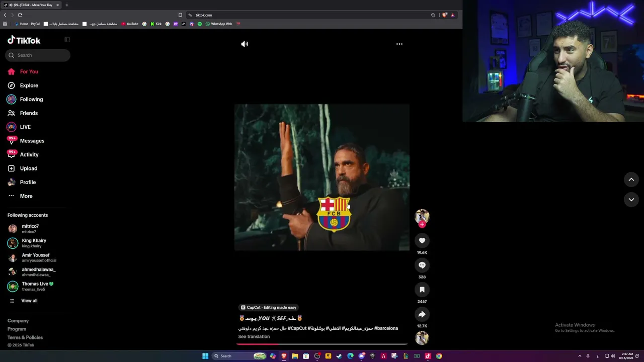Expand the Program footer section
Viewport: 644px width, 362px height.
coord(17,329)
